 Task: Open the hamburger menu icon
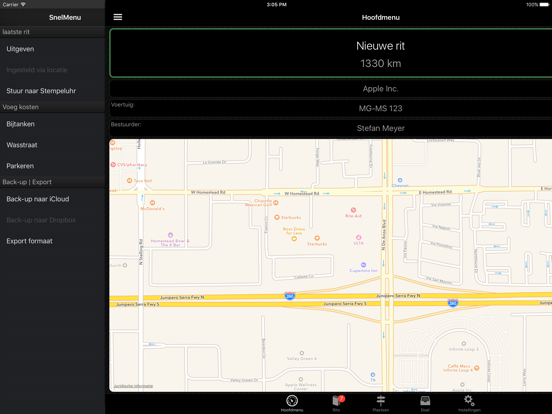click(118, 17)
